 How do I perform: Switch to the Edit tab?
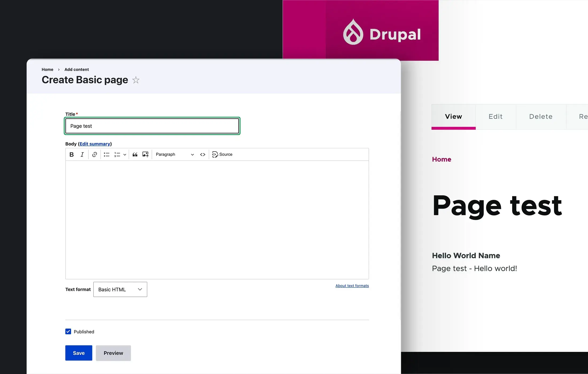[496, 116]
